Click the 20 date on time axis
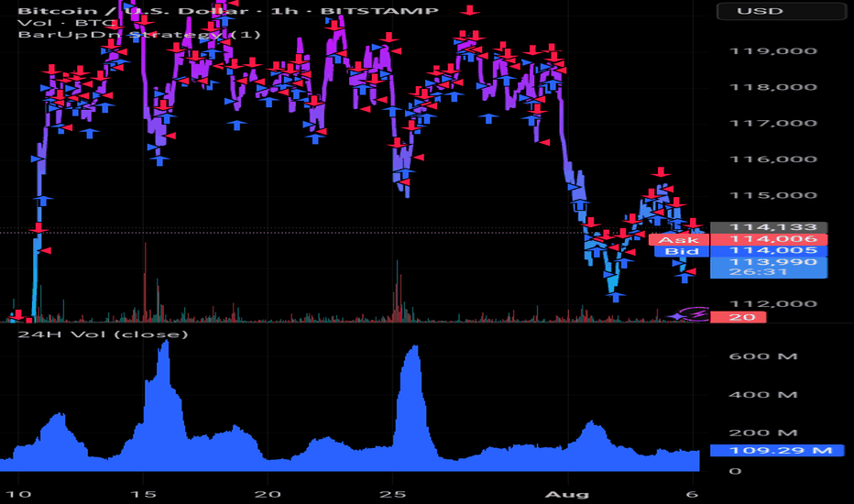Screen dimensions: 854x504 coord(268,494)
